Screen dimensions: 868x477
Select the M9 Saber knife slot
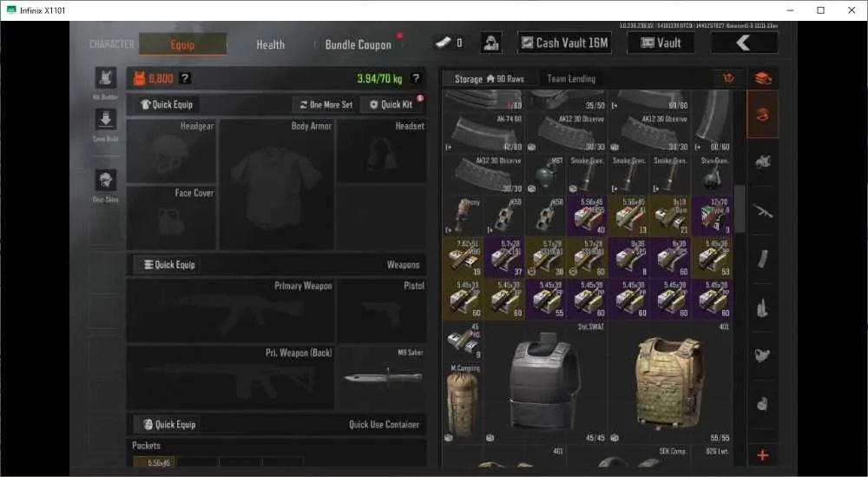pyautogui.click(x=381, y=378)
